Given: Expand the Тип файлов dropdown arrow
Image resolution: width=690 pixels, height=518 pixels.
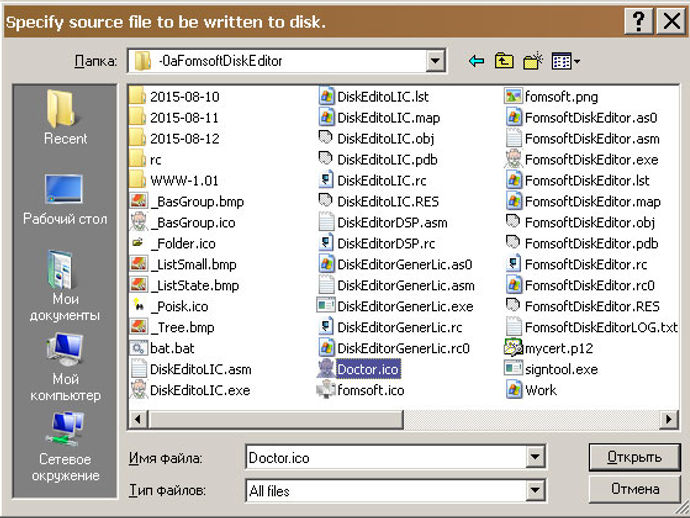Looking at the screenshot, I should coord(535,489).
